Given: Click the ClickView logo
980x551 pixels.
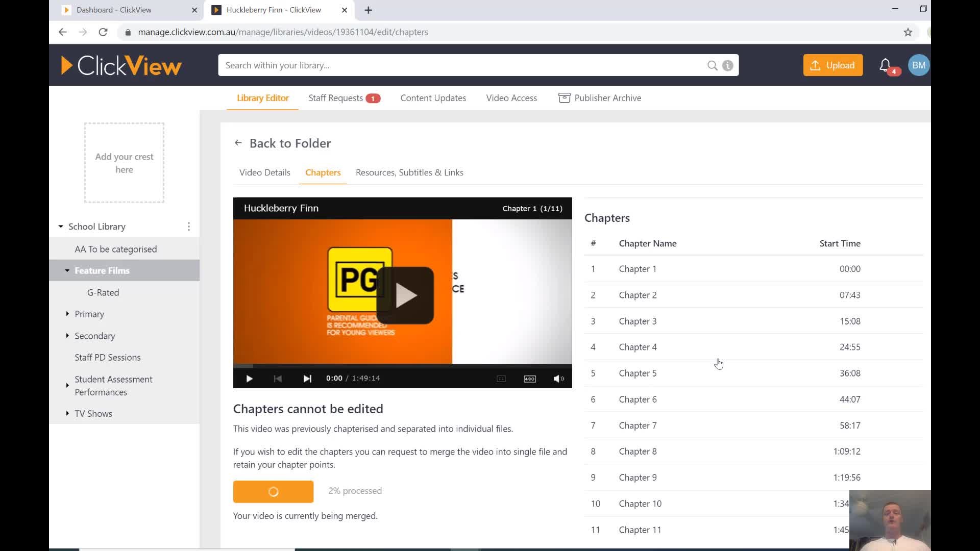Looking at the screenshot, I should (121, 65).
